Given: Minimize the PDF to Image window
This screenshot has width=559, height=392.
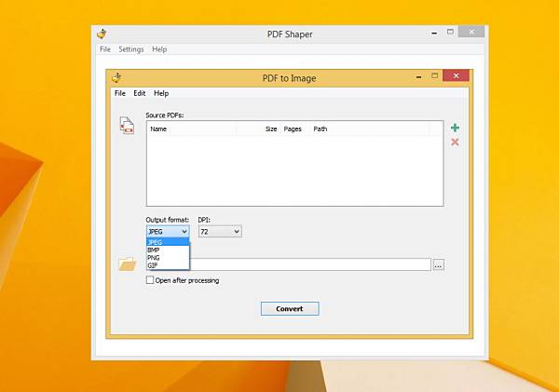Looking at the screenshot, I should point(419,76).
